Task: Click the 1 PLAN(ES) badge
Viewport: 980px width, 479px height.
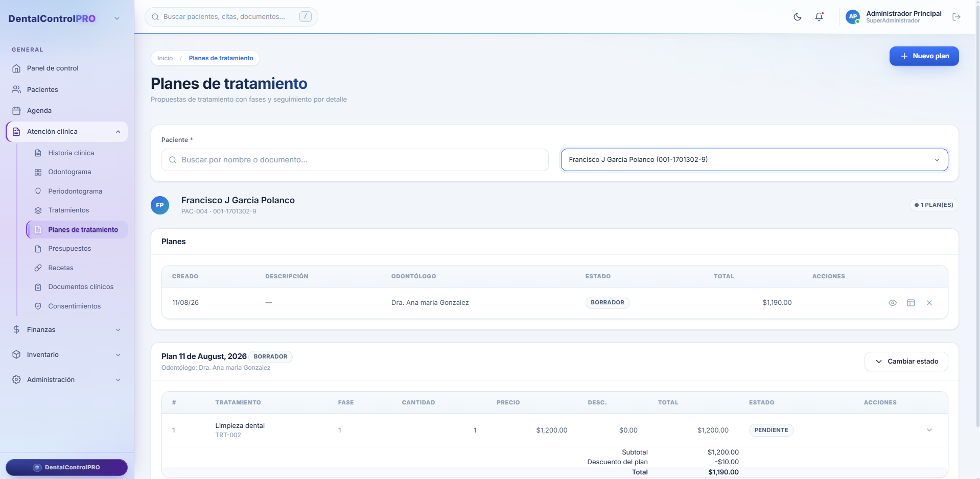Action: pos(934,205)
